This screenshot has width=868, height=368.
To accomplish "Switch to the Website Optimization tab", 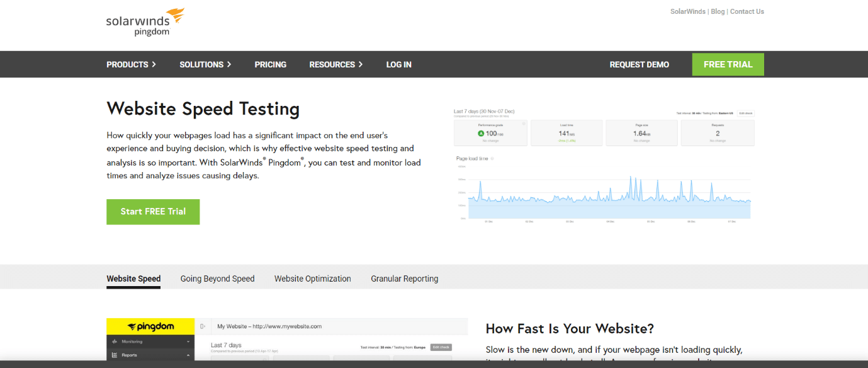I will tap(312, 279).
